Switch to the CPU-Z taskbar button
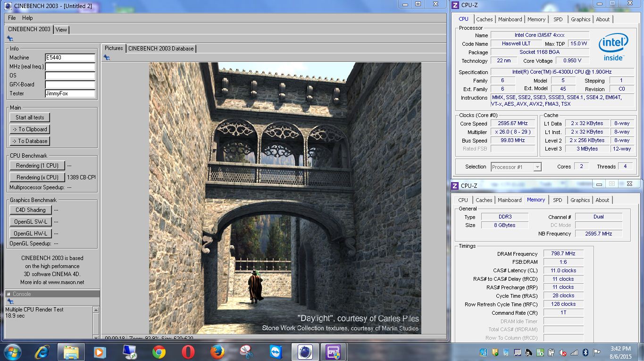Viewport: 644px width, 361px height. 334,352
